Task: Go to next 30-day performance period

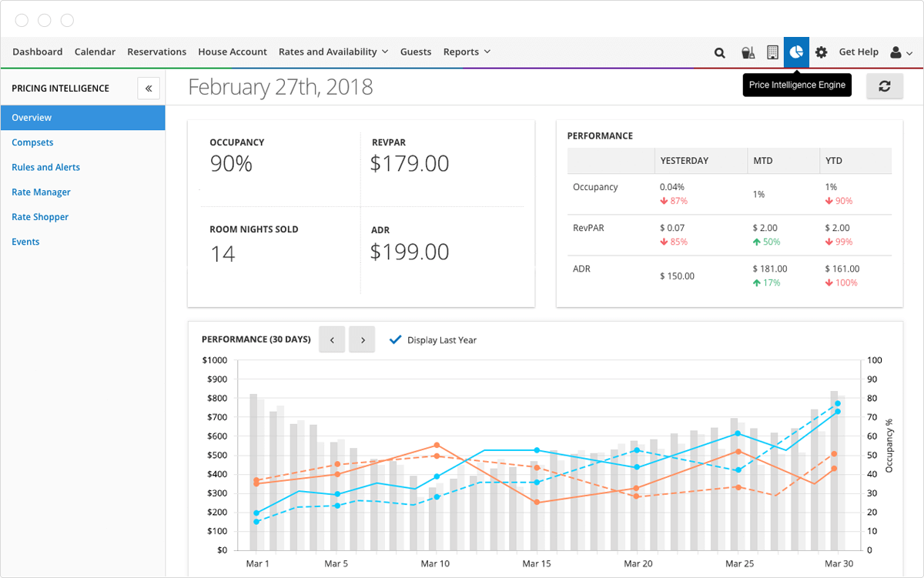Action: pos(362,339)
